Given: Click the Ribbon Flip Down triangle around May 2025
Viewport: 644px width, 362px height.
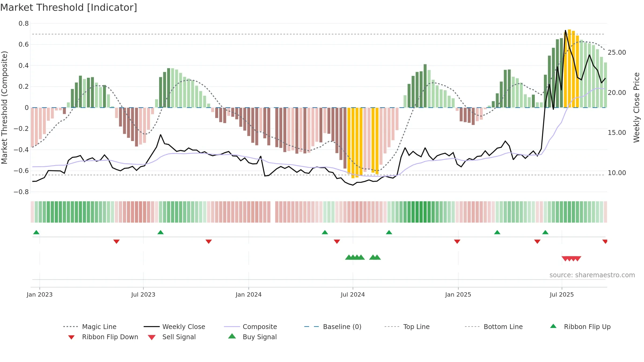Looking at the screenshot, I should 537,242.
